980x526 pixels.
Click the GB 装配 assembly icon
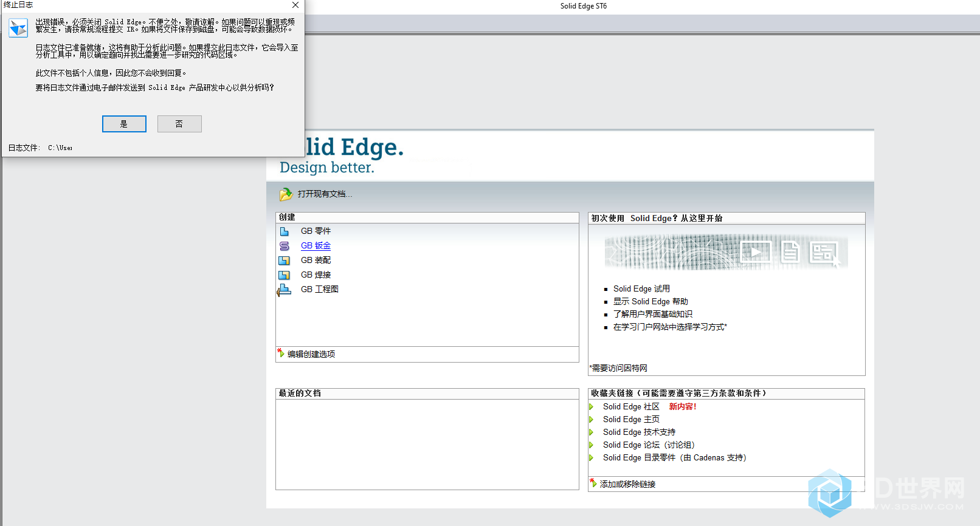coord(284,261)
